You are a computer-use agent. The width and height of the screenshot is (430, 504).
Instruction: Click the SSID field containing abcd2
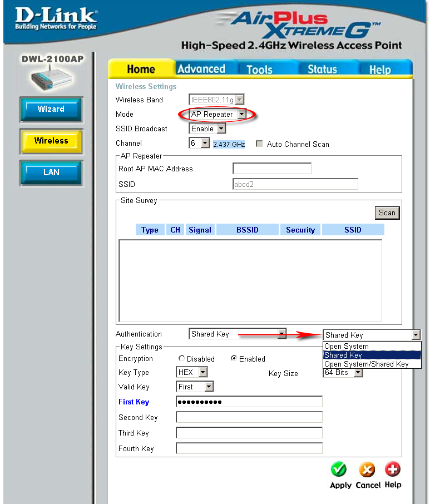tap(295, 184)
